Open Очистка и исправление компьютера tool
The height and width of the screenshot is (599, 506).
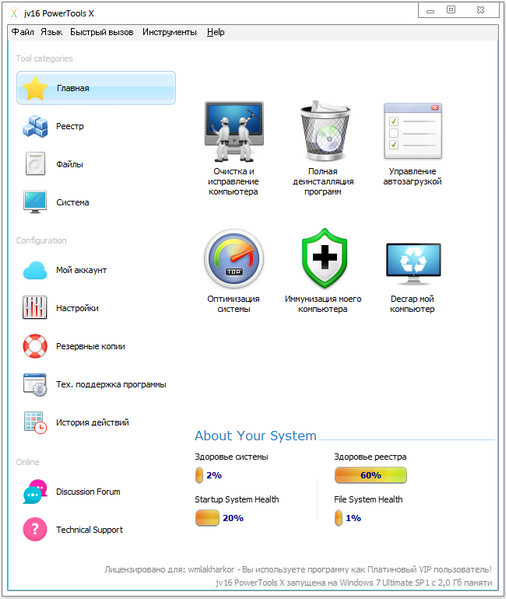[x=234, y=131]
